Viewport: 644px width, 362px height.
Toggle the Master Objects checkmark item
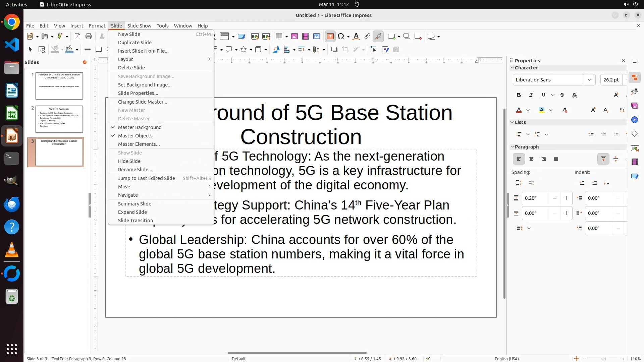pyautogui.click(x=135, y=136)
